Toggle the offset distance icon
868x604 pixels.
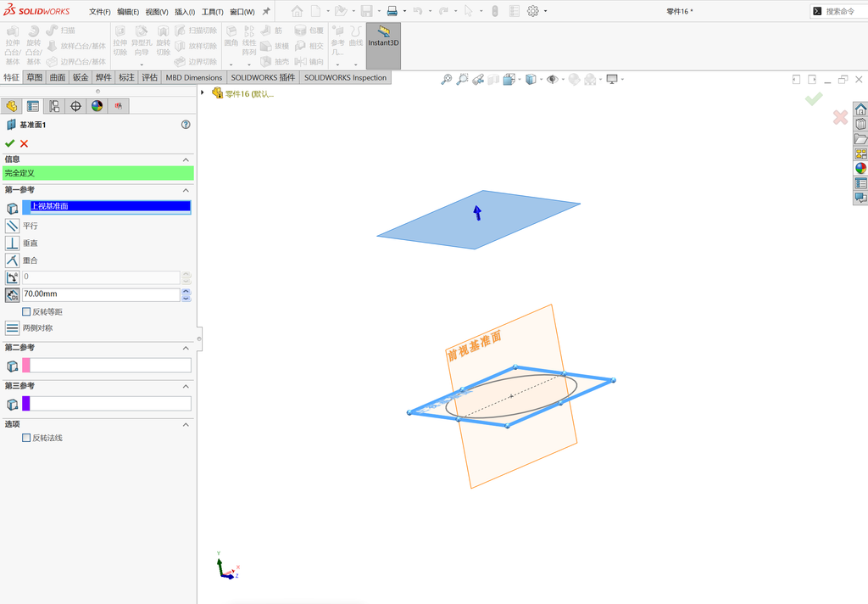pyautogui.click(x=12, y=295)
